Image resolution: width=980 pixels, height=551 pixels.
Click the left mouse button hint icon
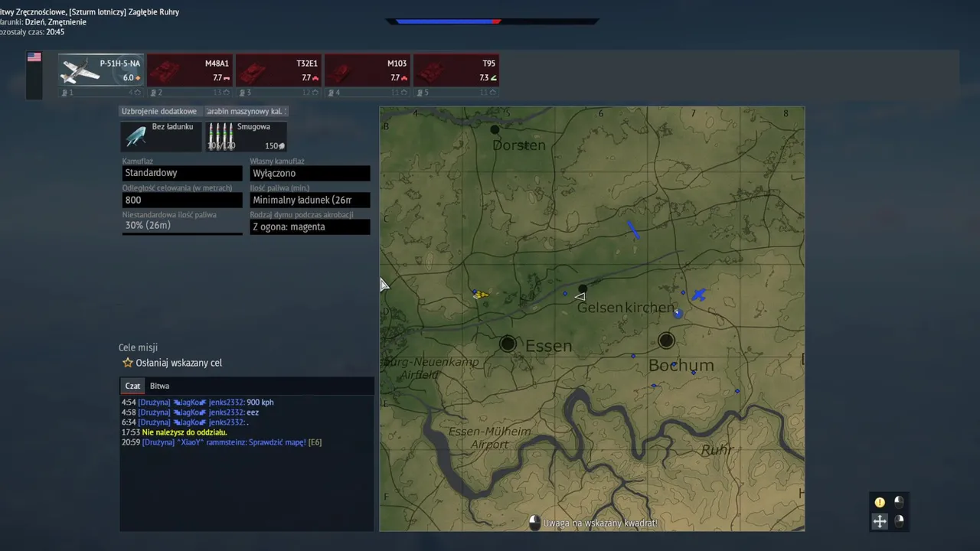click(899, 502)
